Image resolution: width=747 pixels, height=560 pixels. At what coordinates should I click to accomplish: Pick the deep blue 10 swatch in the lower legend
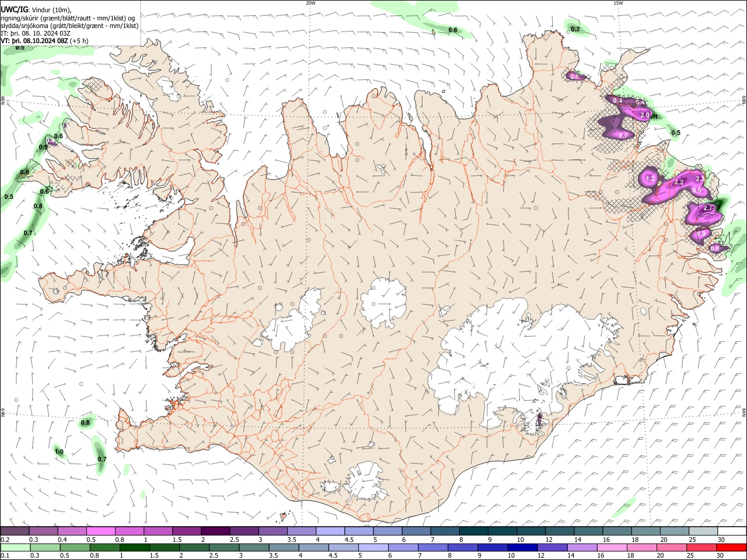coord(522,548)
